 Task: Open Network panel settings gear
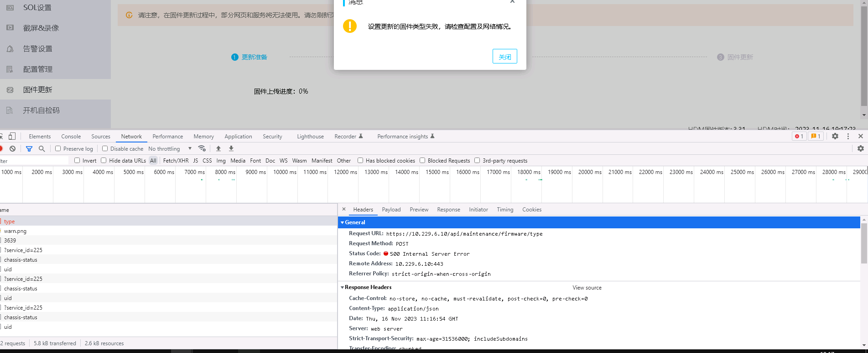pyautogui.click(x=861, y=148)
